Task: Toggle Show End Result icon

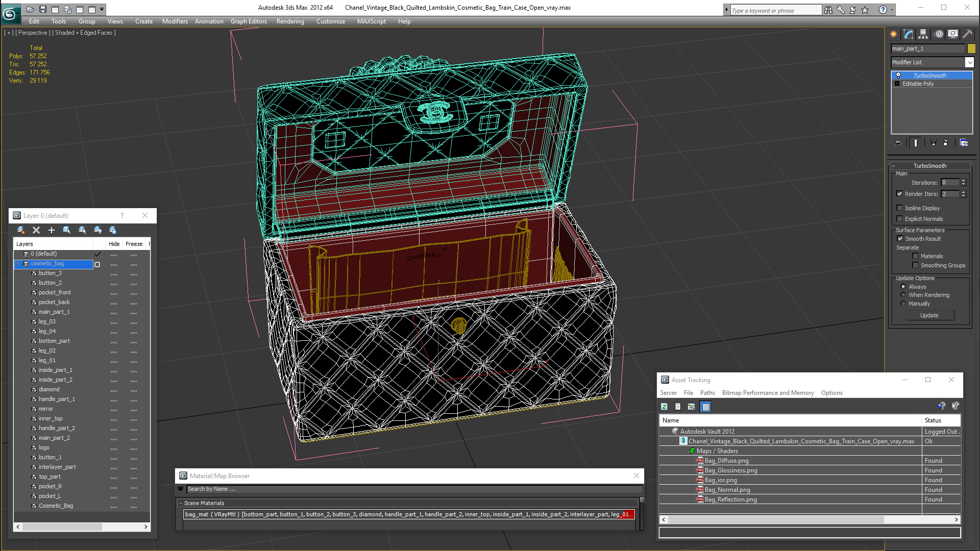Action: (916, 143)
